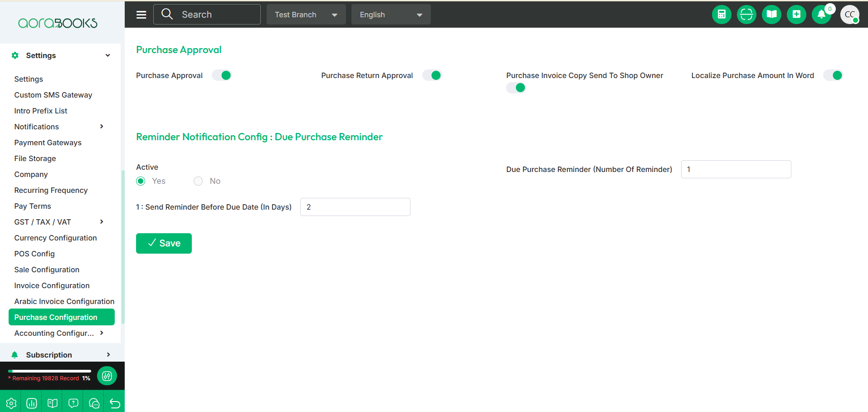Screen dimensions: 868x412
Task: Open the open-book guide icon in bottom bar
Action: (53, 403)
